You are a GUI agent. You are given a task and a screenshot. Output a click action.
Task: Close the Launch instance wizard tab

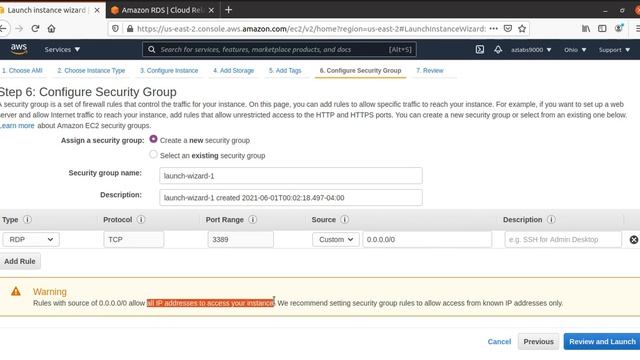point(97,10)
